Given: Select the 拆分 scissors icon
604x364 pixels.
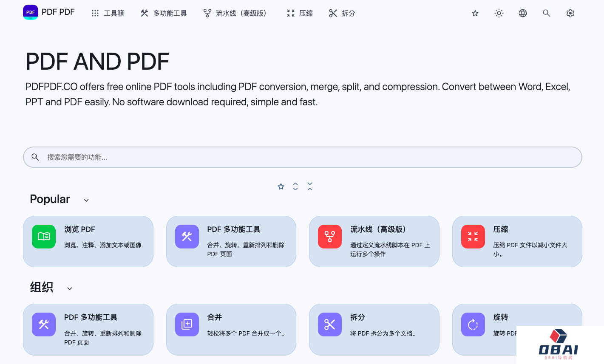Looking at the screenshot, I should pos(330,324).
